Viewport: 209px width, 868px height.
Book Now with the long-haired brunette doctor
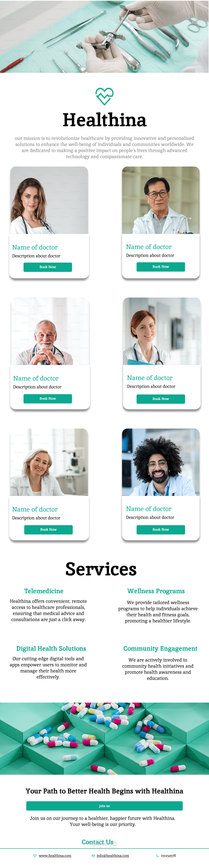(47, 267)
